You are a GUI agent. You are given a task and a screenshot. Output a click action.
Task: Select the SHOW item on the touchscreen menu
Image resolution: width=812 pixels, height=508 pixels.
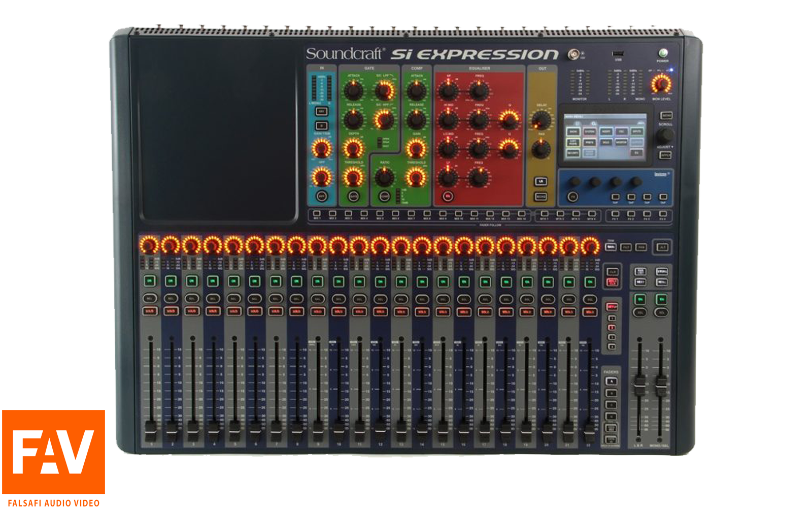click(573, 132)
